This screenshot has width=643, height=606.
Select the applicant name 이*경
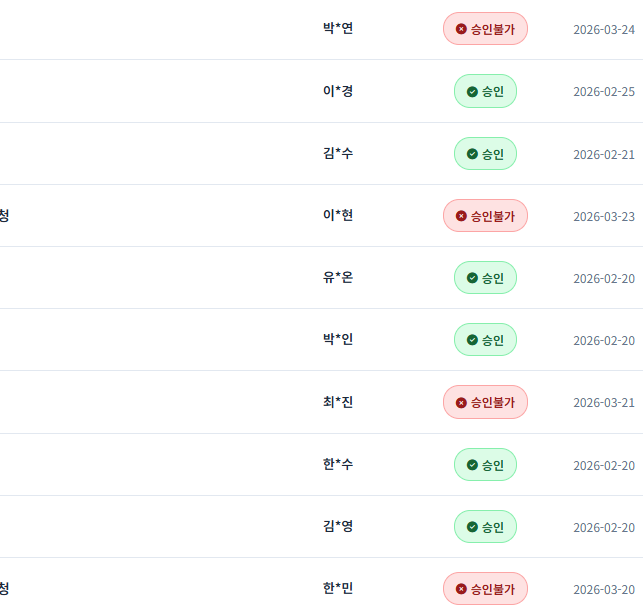338,91
